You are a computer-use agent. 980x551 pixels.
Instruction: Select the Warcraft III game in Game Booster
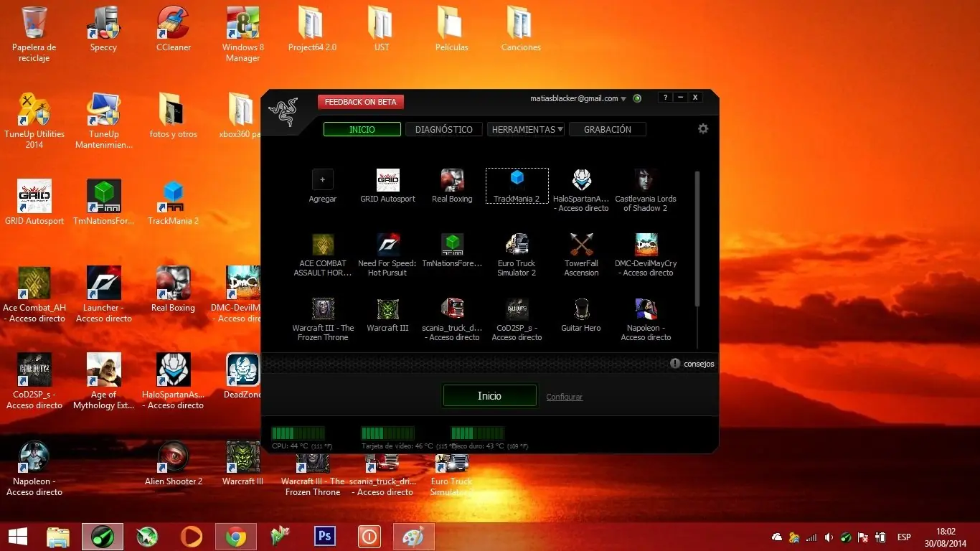pyautogui.click(x=387, y=315)
